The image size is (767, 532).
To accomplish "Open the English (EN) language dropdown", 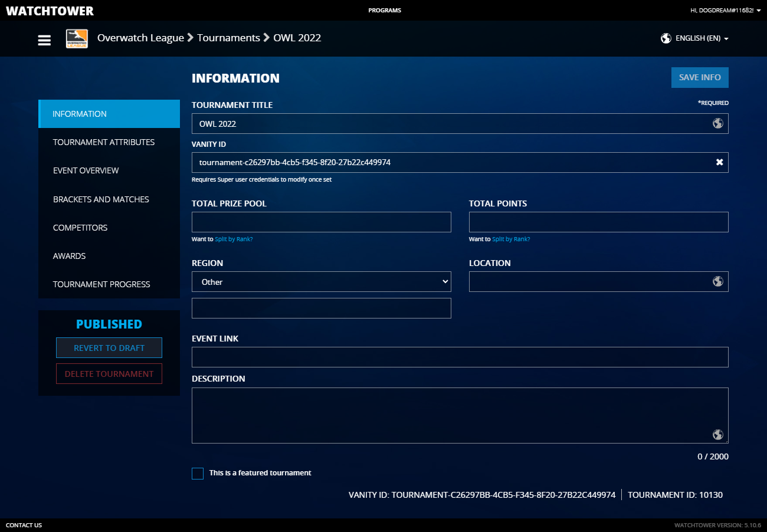I will click(702, 38).
